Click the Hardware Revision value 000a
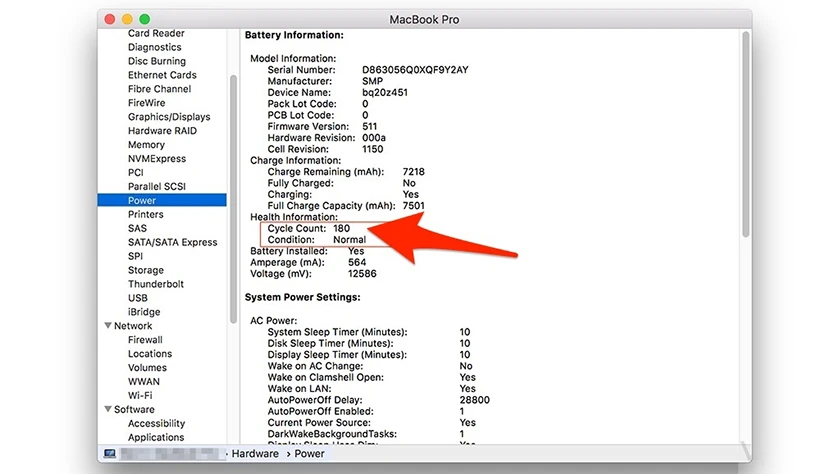840x474 pixels. (x=373, y=138)
